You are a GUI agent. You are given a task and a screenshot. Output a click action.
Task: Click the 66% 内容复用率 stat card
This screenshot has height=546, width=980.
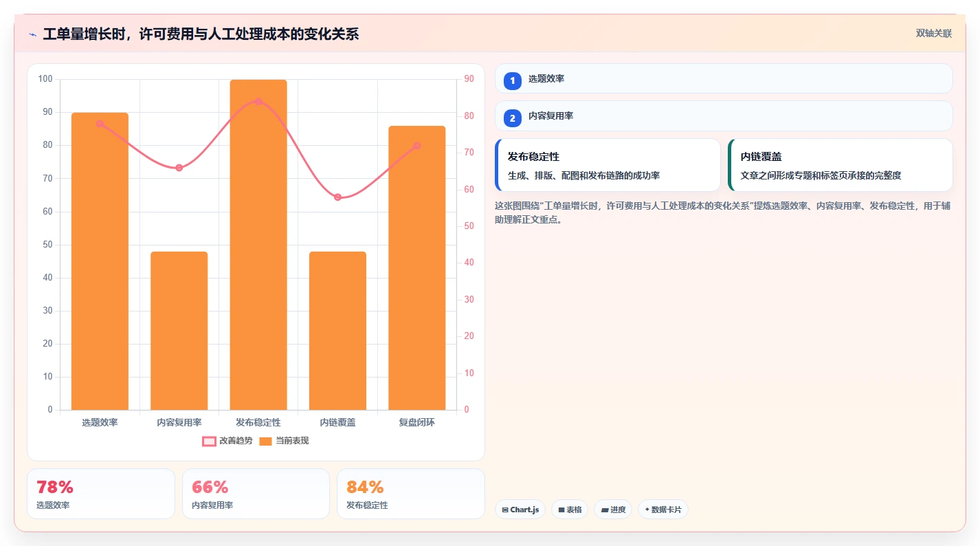(x=256, y=494)
